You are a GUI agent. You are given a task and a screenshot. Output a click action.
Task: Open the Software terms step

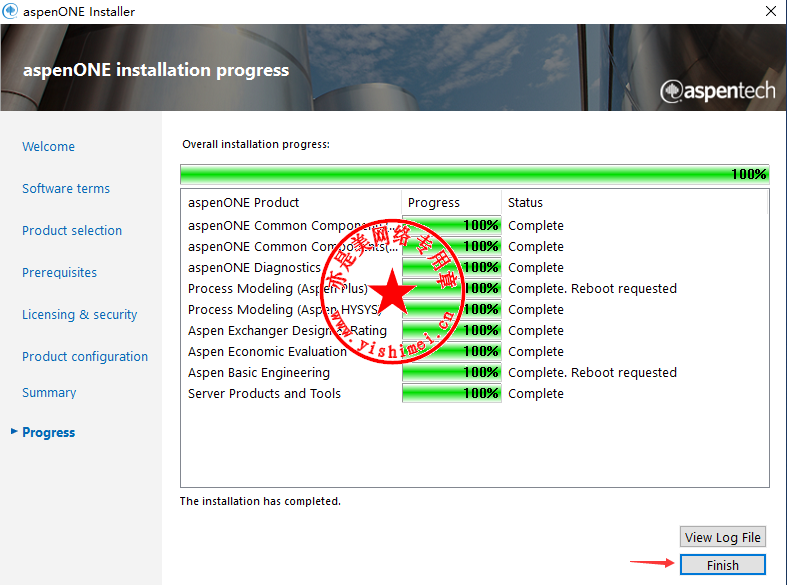(66, 189)
